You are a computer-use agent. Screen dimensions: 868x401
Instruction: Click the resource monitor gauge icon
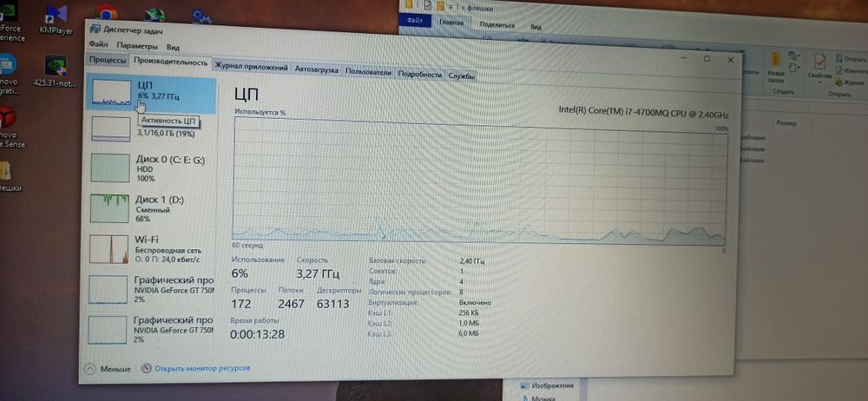(x=147, y=368)
